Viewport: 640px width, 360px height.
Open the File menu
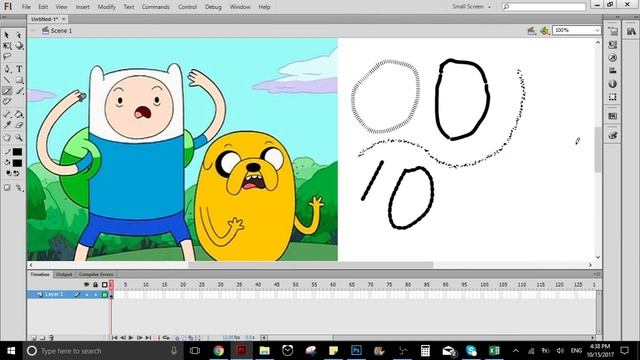pos(26,7)
